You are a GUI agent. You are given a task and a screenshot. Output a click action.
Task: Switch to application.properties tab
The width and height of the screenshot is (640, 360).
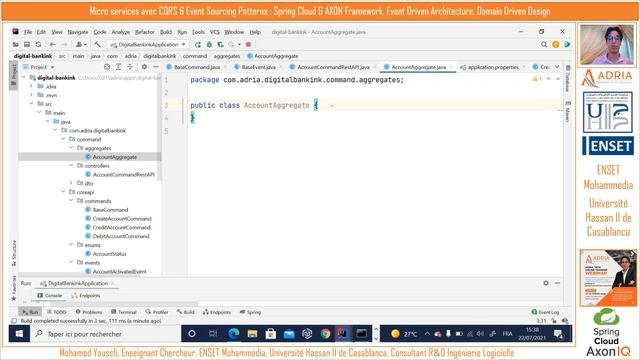(493, 67)
